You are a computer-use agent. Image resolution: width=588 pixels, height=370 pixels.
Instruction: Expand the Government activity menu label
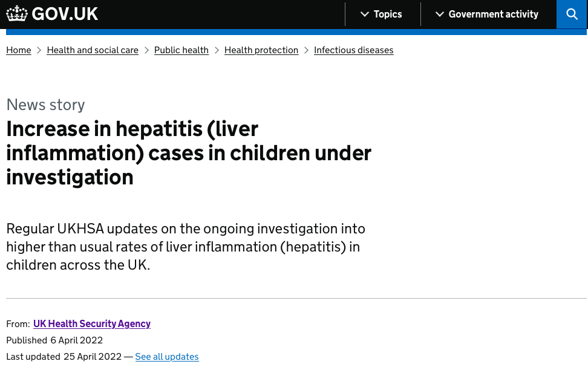tap(493, 15)
